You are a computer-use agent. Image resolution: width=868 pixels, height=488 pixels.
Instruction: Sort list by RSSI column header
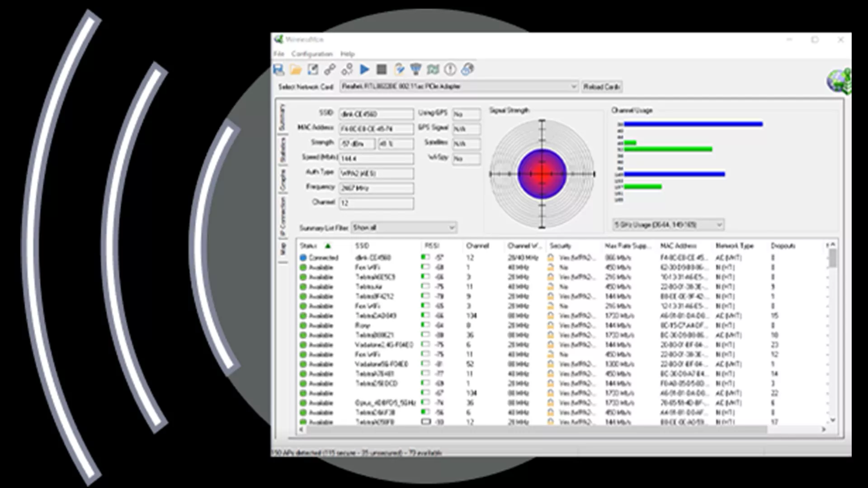coord(432,246)
